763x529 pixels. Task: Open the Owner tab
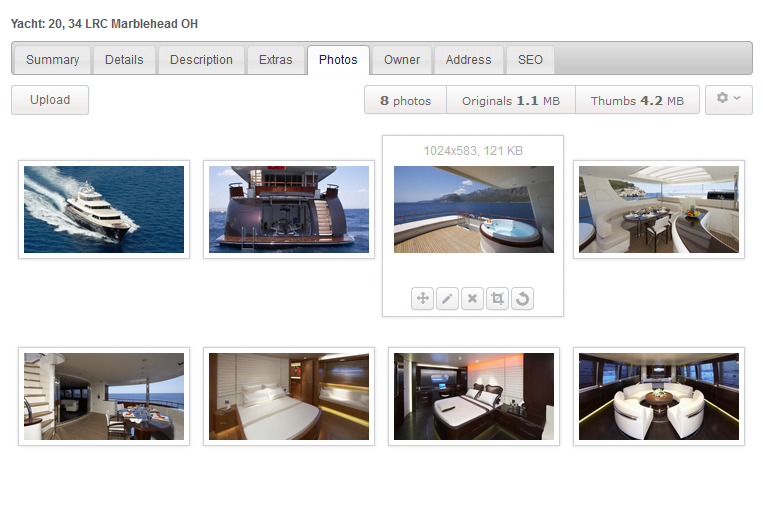[401, 60]
